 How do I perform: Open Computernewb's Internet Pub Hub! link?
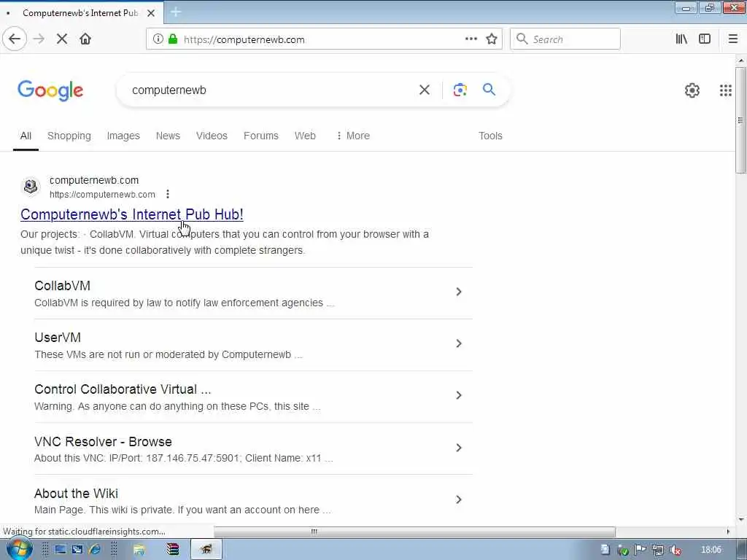coord(132,214)
